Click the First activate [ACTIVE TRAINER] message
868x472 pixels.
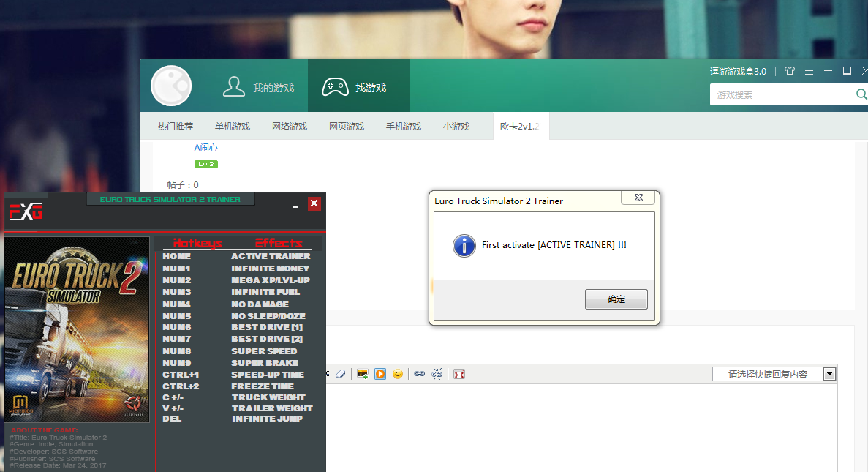[554, 245]
